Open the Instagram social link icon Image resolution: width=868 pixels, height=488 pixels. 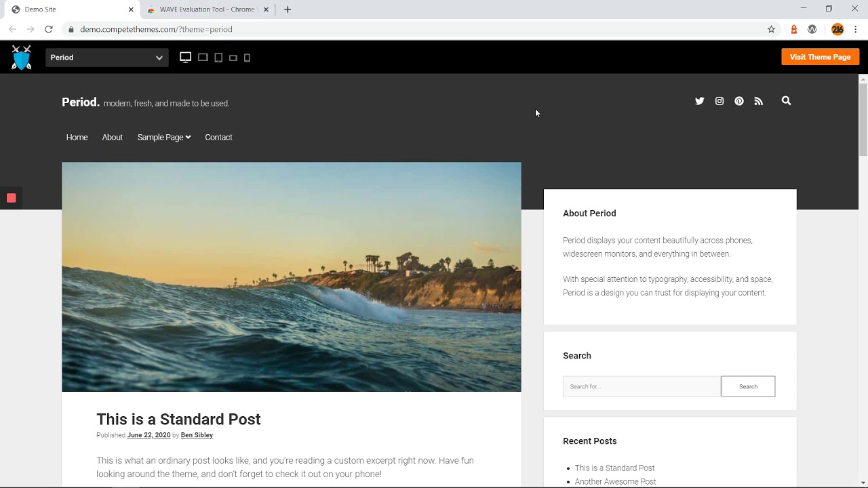click(719, 101)
